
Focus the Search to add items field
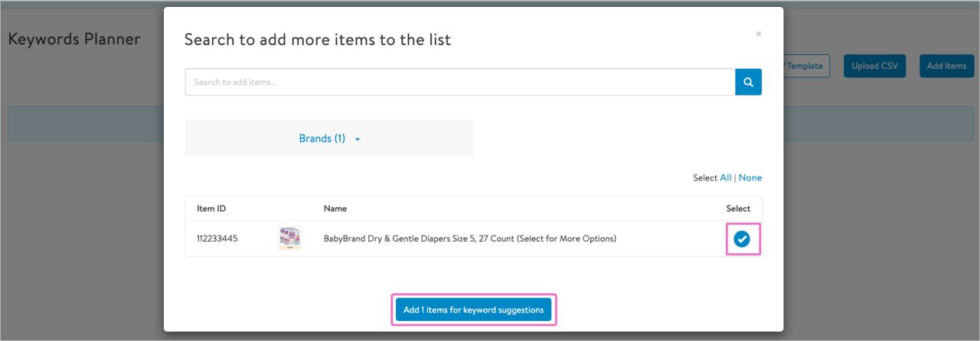pyautogui.click(x=459, y=82)
